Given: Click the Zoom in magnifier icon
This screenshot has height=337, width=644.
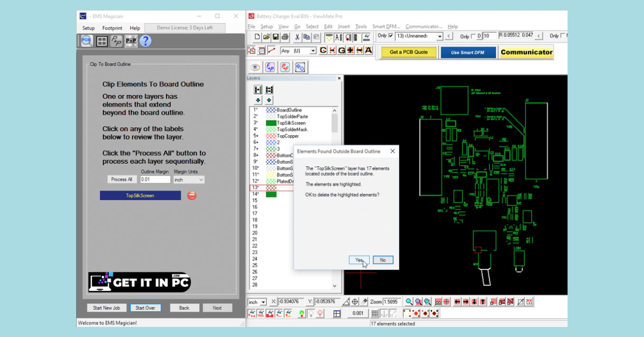Looking at the screenshot, I should click(x=409, y=302).
